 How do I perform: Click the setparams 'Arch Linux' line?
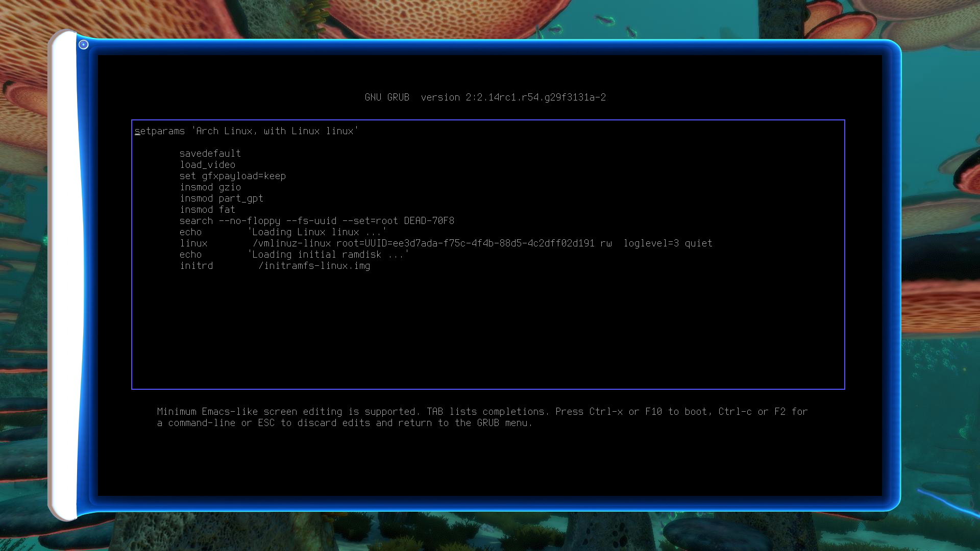(x=246, y=131)
